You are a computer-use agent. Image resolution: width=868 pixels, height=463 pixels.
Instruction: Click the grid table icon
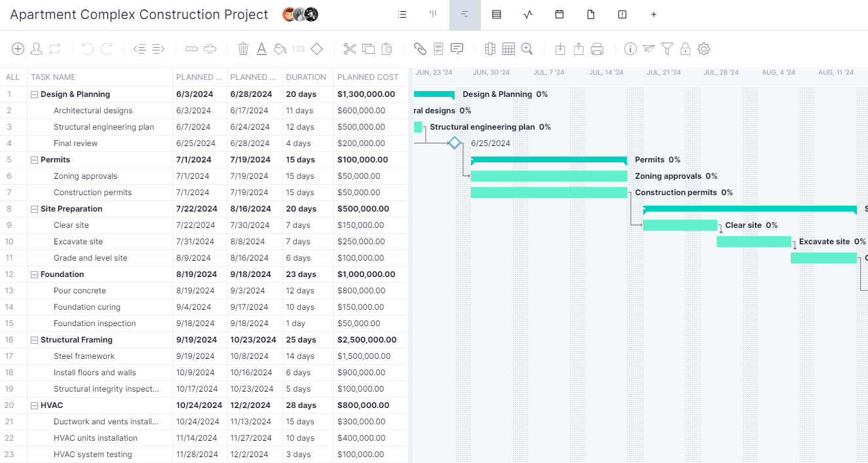click(x=508, y=48)
